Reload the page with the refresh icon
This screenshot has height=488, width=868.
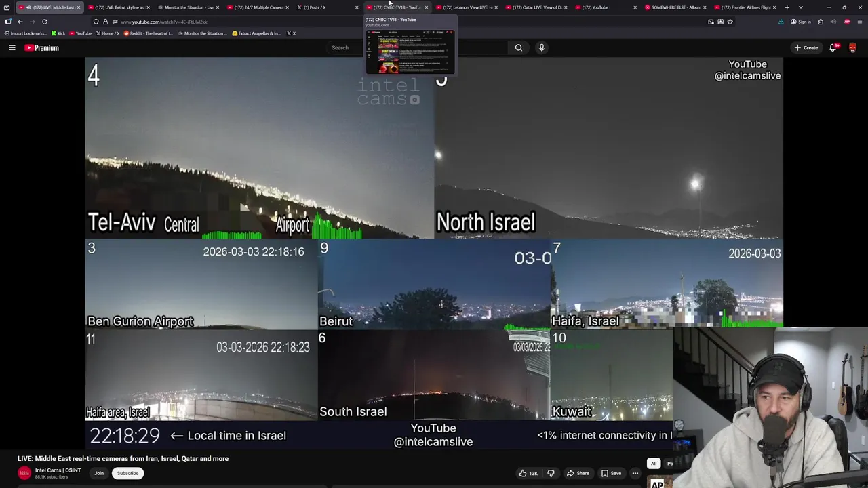pyautogui.click(x=45, y=22)
